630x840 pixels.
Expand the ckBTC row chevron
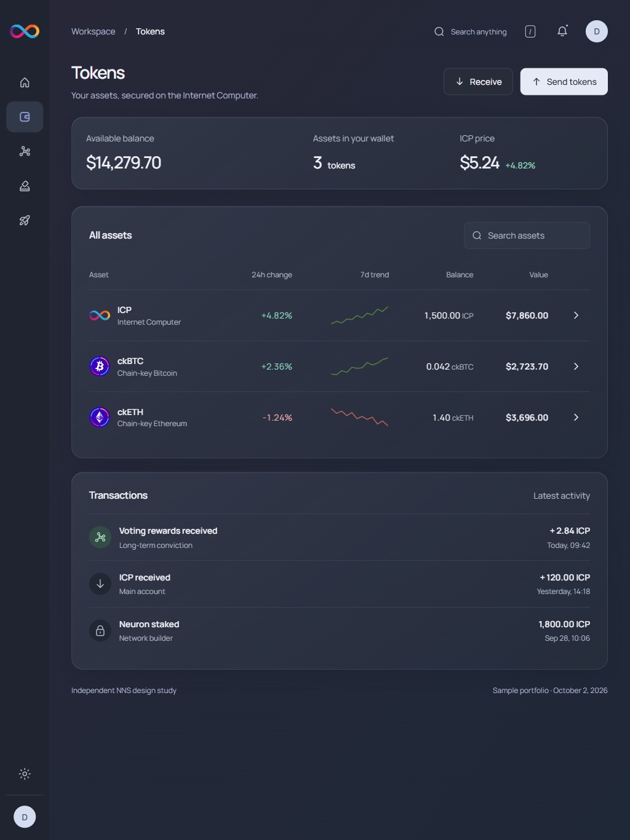click(576, 367)
